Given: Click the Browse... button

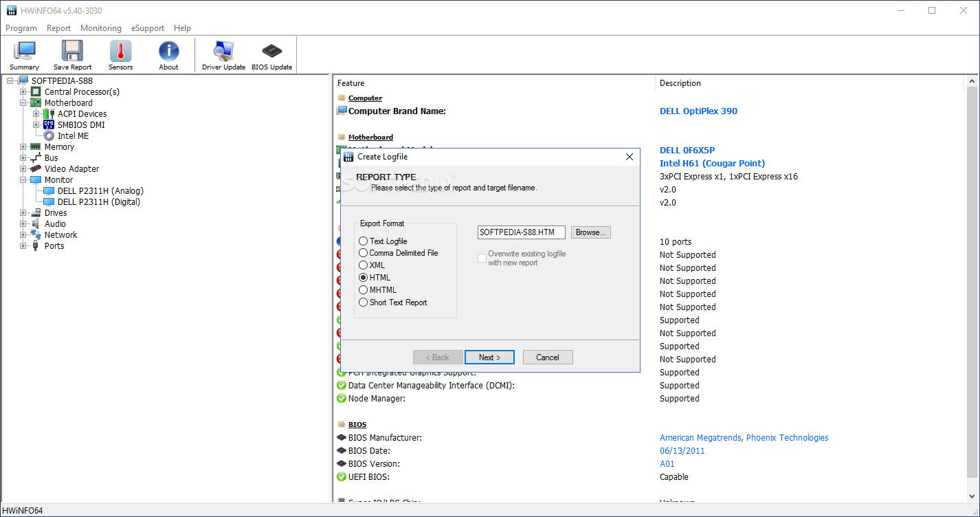Looking at the screenshot, I should tap(591, 232).
